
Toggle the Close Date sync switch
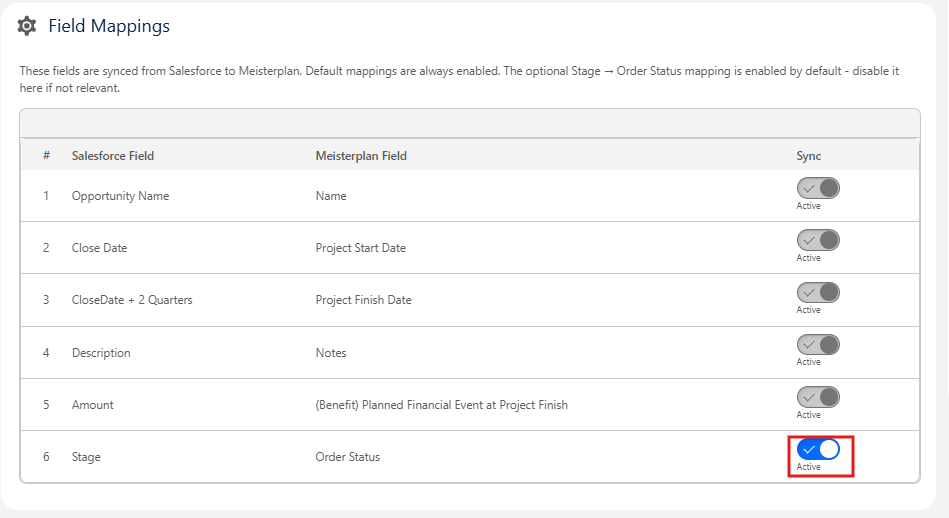click(x=818, y=240)
